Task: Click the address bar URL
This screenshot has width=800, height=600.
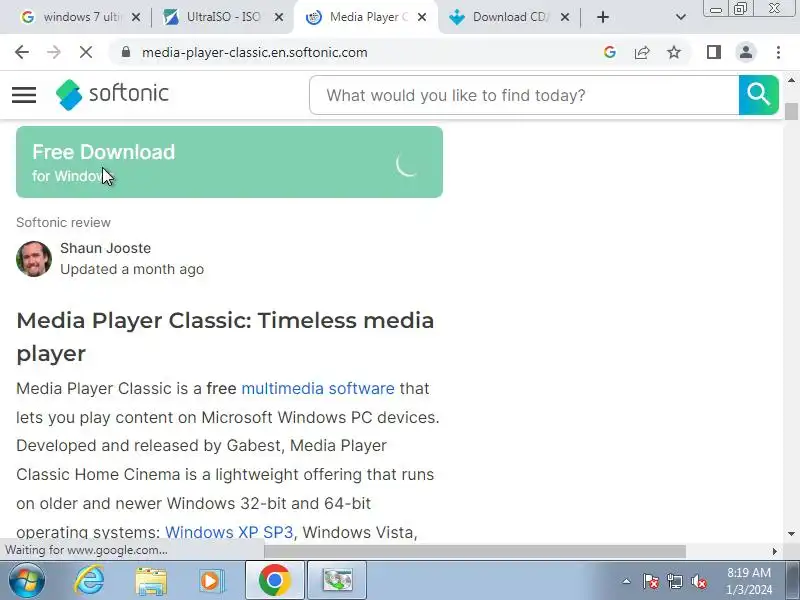Action: point(255,52)
